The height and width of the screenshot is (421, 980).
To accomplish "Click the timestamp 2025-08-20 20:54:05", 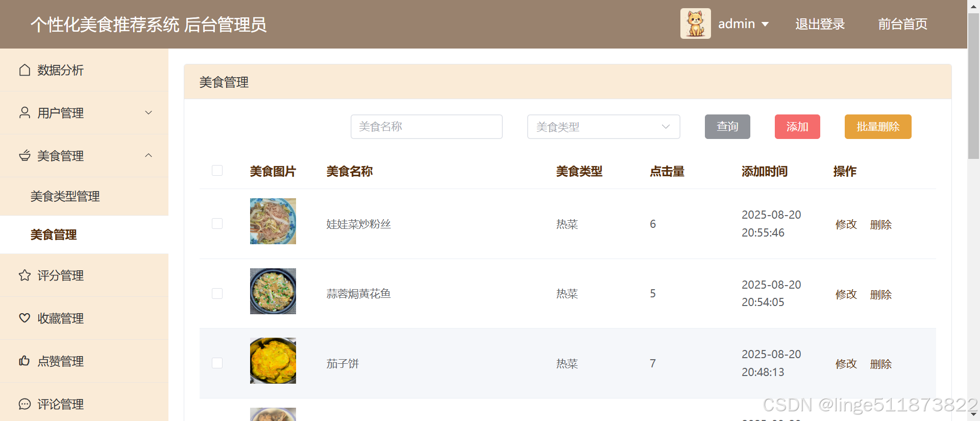I will pos(771,293).
